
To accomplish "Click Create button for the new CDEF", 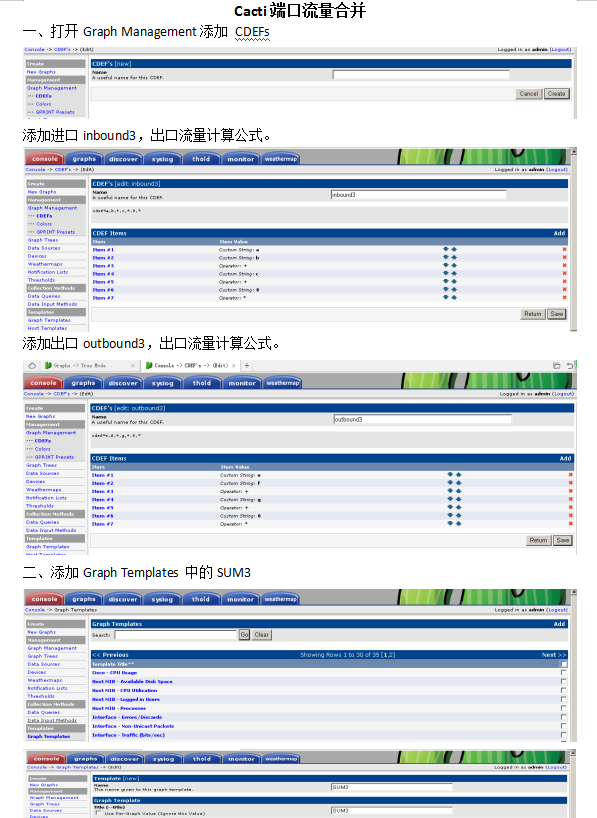I will [x=556, y=94].
